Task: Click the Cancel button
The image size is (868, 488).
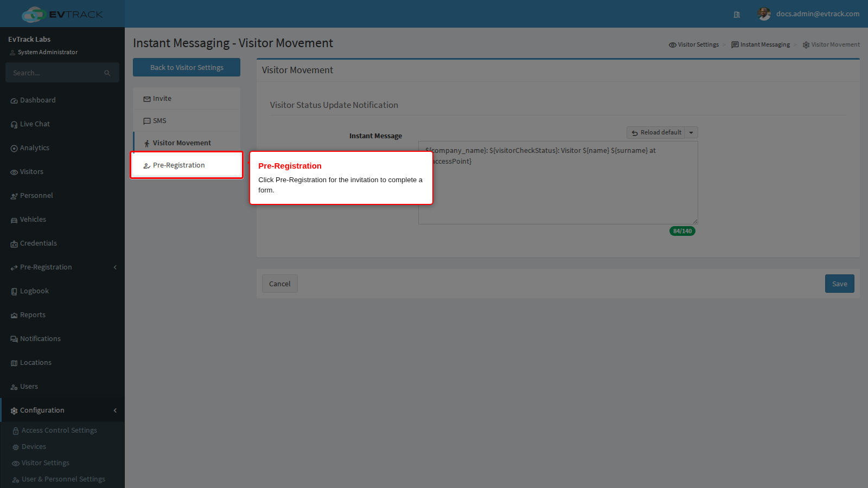Action: pos(280,284)
